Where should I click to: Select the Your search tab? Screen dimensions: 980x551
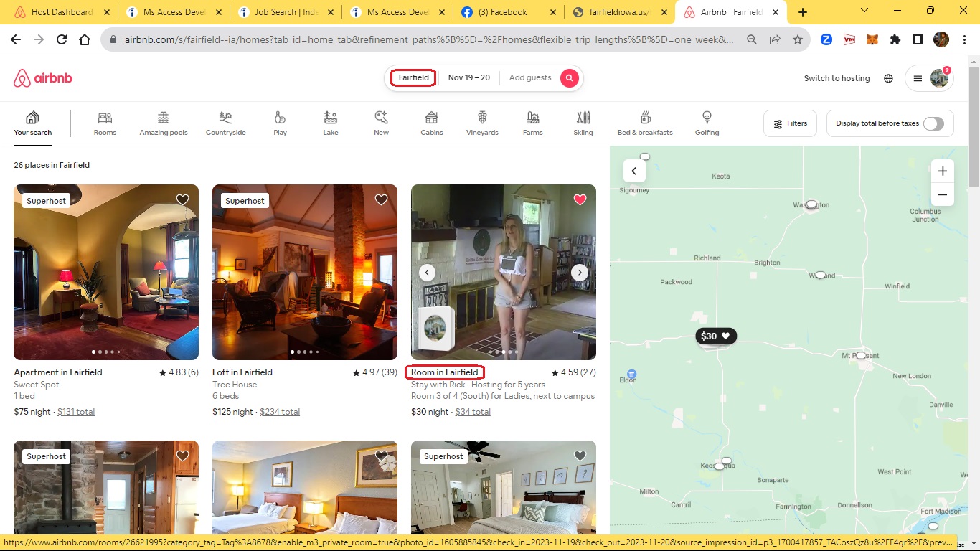click(x=32, y=123)
